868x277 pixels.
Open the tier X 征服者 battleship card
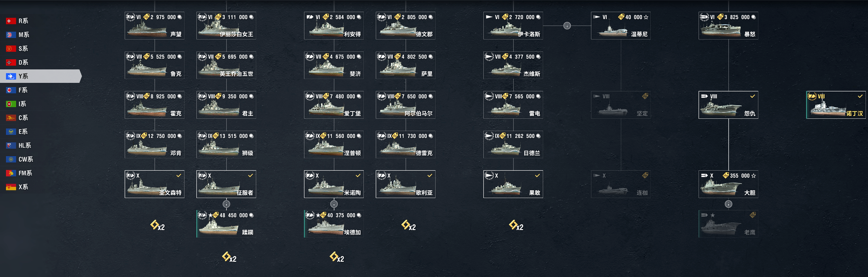[226, 184]
